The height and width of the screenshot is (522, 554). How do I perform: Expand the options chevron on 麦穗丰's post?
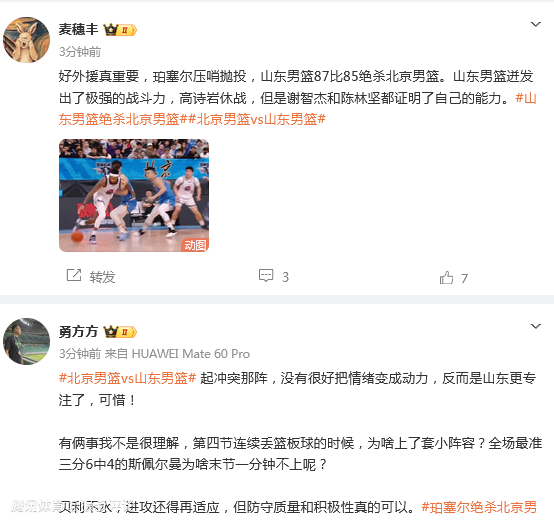536,24
